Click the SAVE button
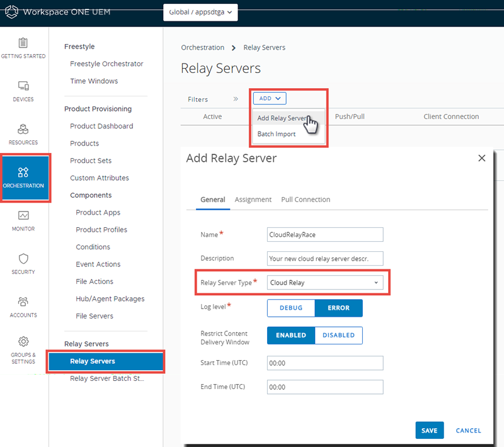This screenshot has width=504, height=447. click(430, 430)
